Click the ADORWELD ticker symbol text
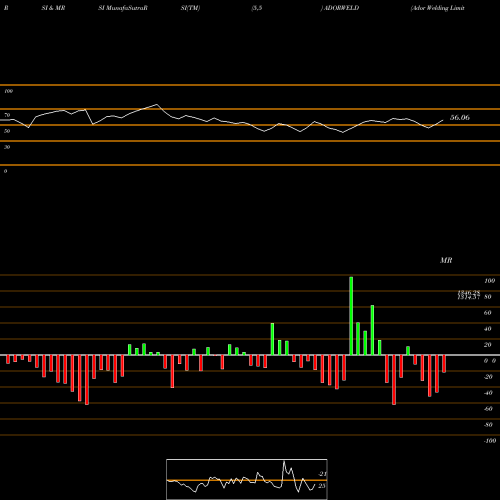The image size is (500, 500). pos(341,8)
